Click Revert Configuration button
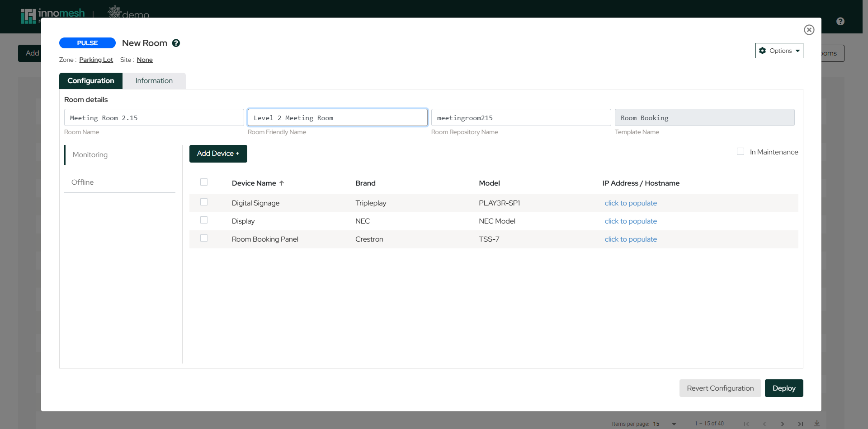This screenshot has height=429, width=868. click(720, 388)
